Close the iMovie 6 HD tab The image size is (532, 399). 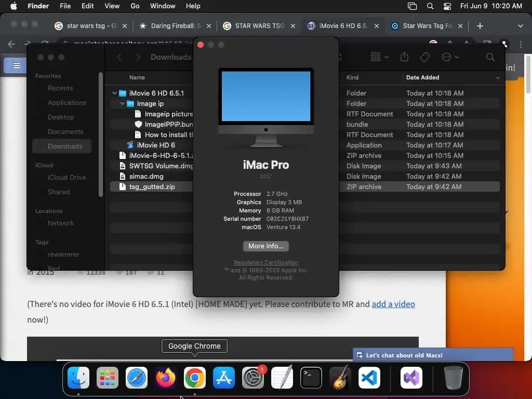click(377, 26)
